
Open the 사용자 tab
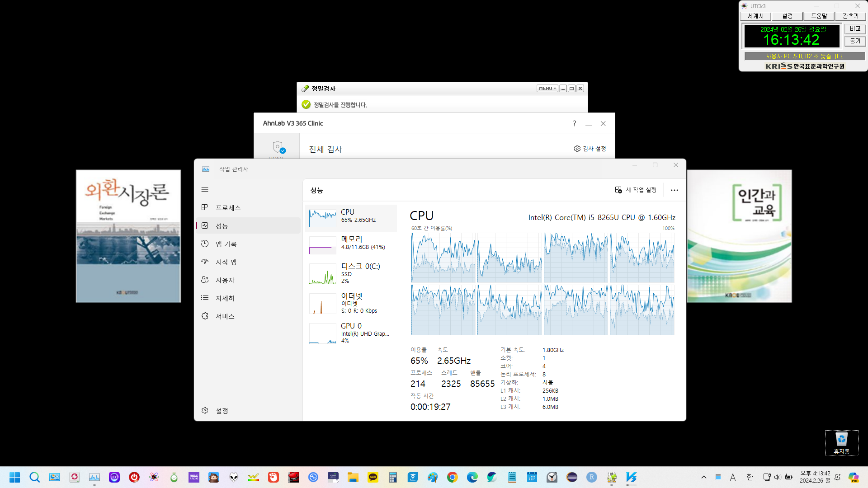pos(248,280)
